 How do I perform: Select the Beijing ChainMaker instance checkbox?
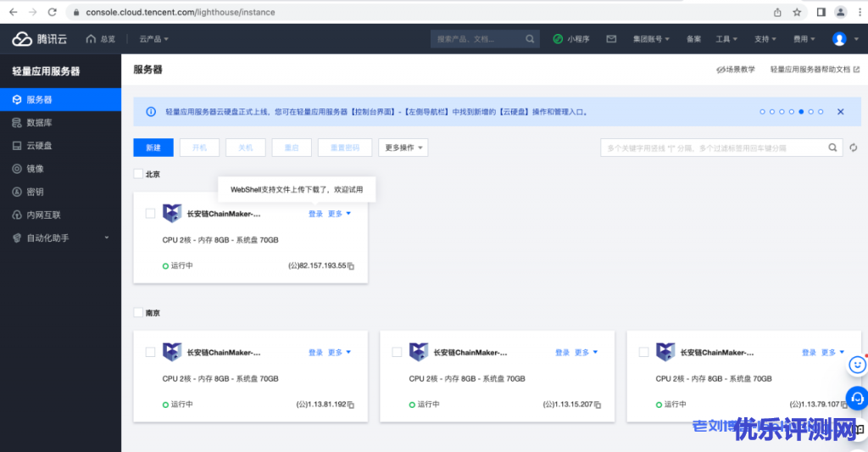pyautogui.click(x=150, y=214)
